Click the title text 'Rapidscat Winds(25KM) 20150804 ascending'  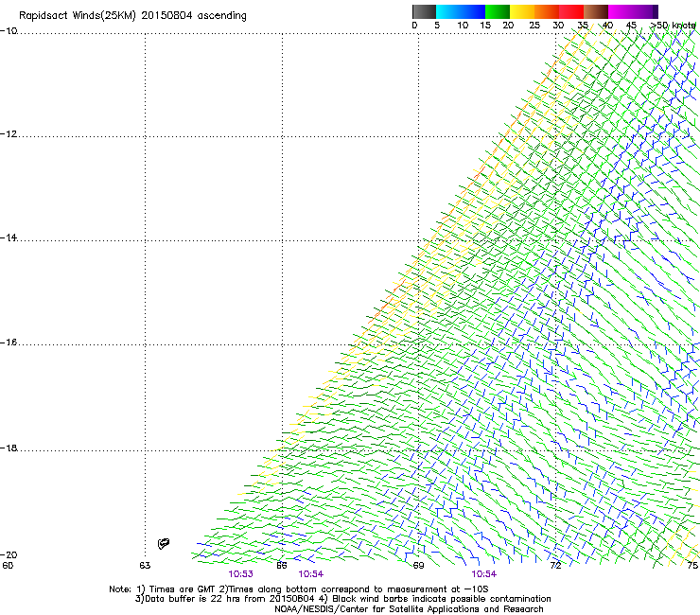click(132, 16)
